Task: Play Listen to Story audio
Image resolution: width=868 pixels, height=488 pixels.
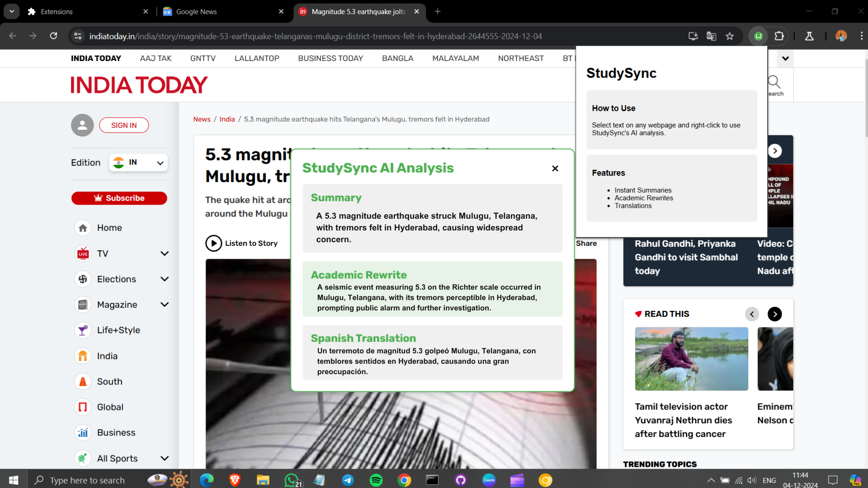Action: pyautogui.click(x=214, y=243)
